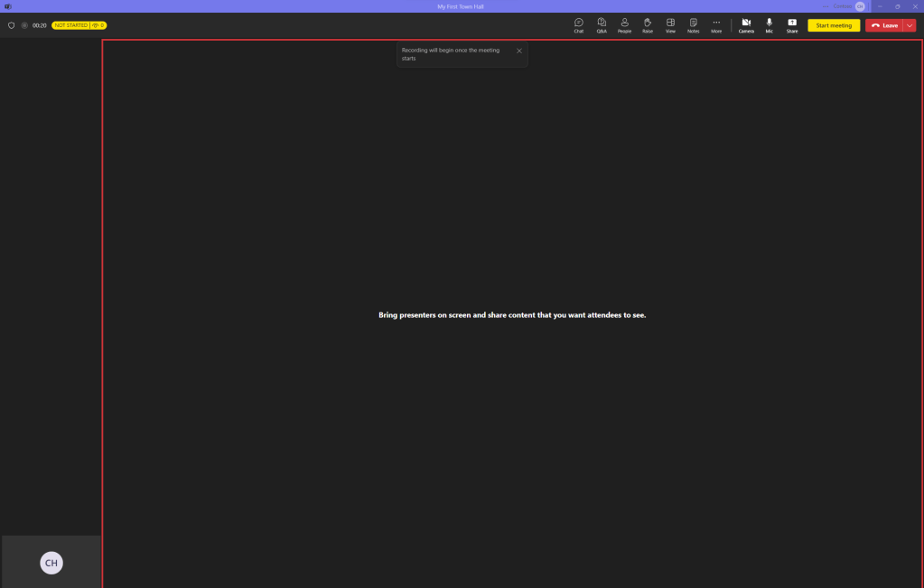Image resolution: width=924 pixels, height=588 pixels.
Task: Open the View layout options
Action: tap(670, 24)
